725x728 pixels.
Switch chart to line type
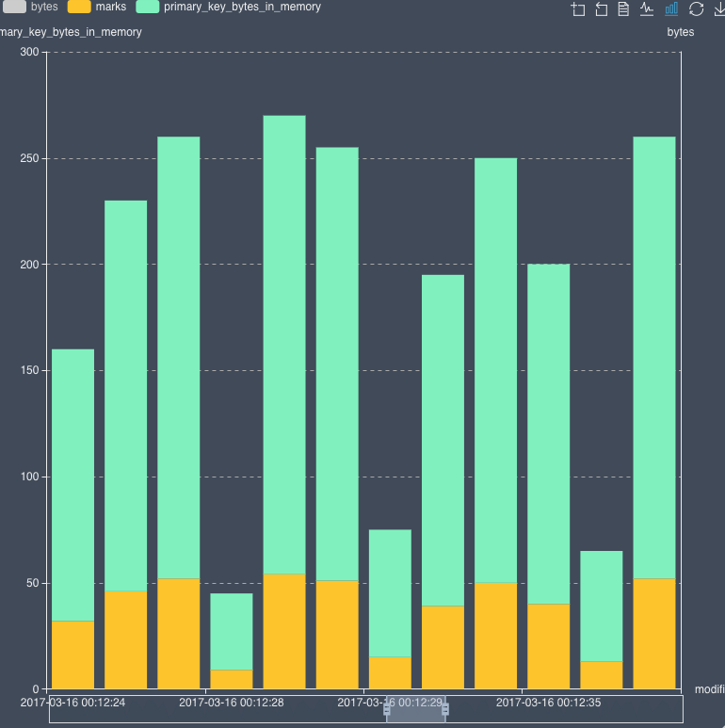coord(647,9)
